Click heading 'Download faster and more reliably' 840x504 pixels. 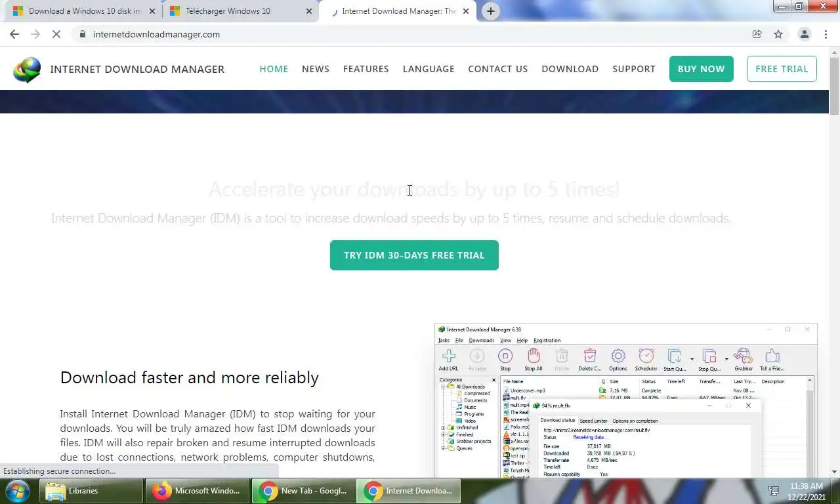(190, 377)
